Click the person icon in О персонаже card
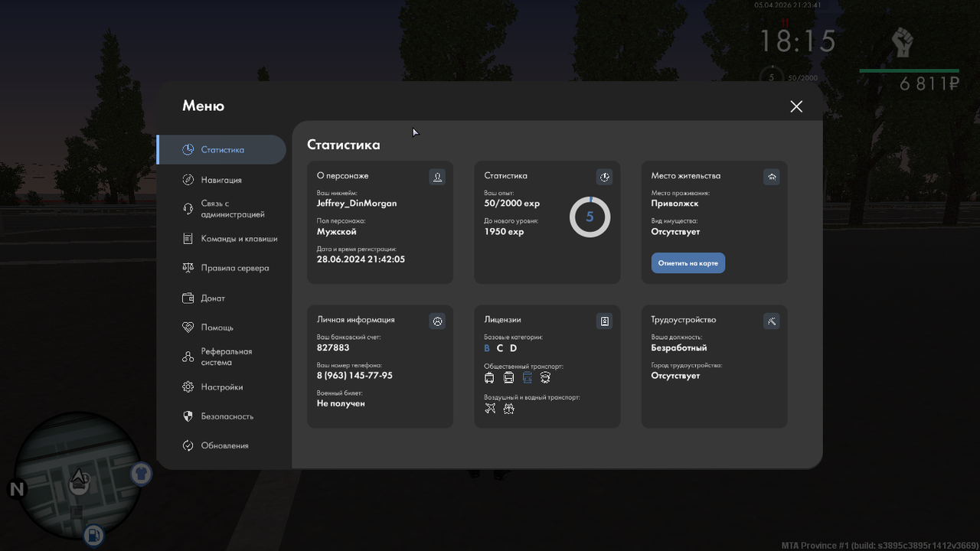Screen dimensions: 980x551 click(x=437, y=177)
